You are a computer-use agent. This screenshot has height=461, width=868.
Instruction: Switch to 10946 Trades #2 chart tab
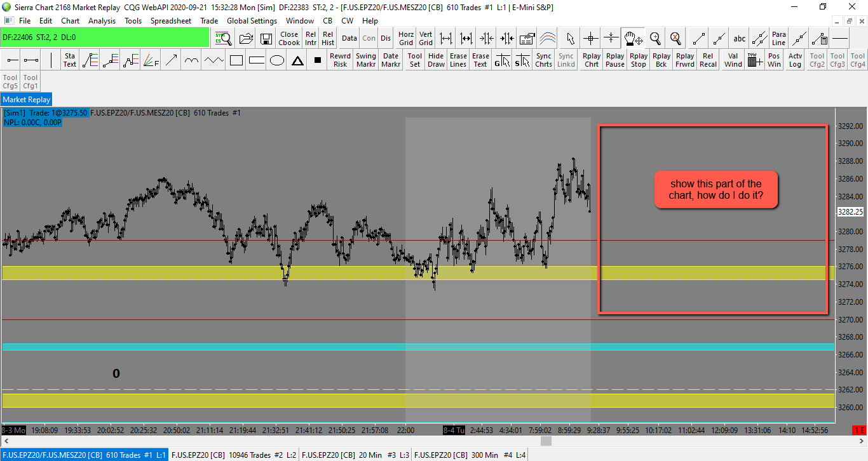pos(234,455)
